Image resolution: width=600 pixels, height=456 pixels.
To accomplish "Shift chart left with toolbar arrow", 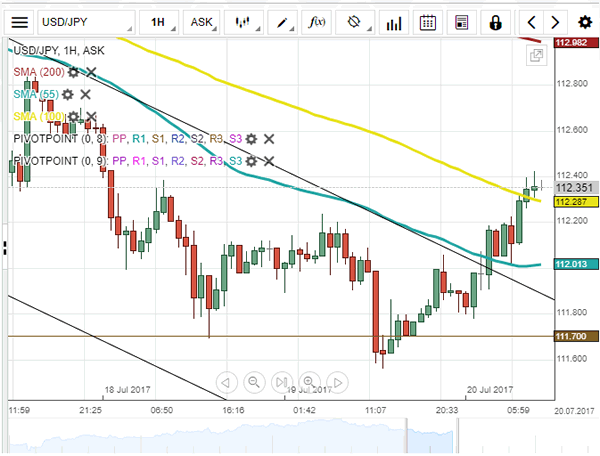I will (531, 23).
